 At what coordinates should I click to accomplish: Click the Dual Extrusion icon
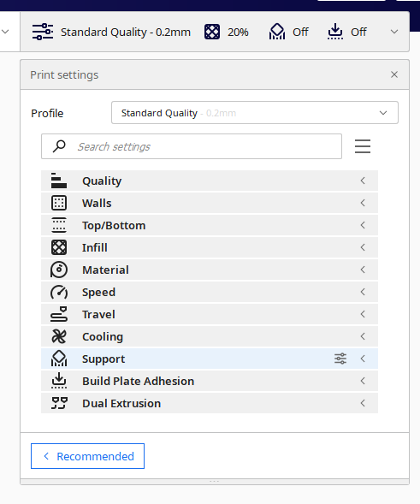click(59, 403)
